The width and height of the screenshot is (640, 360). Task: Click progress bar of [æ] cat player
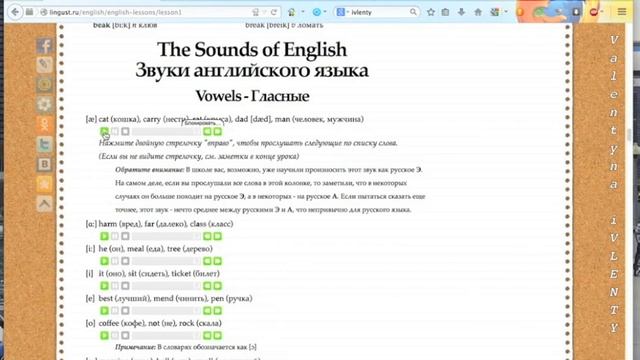click(x=166, y=131)
